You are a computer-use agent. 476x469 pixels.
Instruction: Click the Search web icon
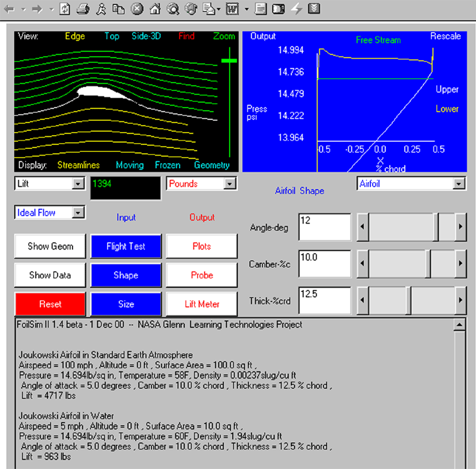pos(173,9)
